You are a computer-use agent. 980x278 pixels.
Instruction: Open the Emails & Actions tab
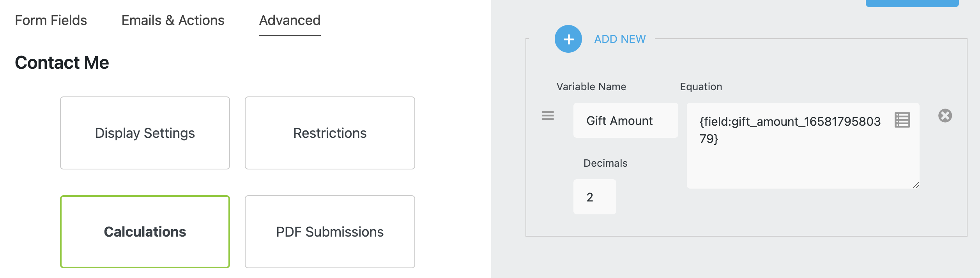click(x=173, y=20)
